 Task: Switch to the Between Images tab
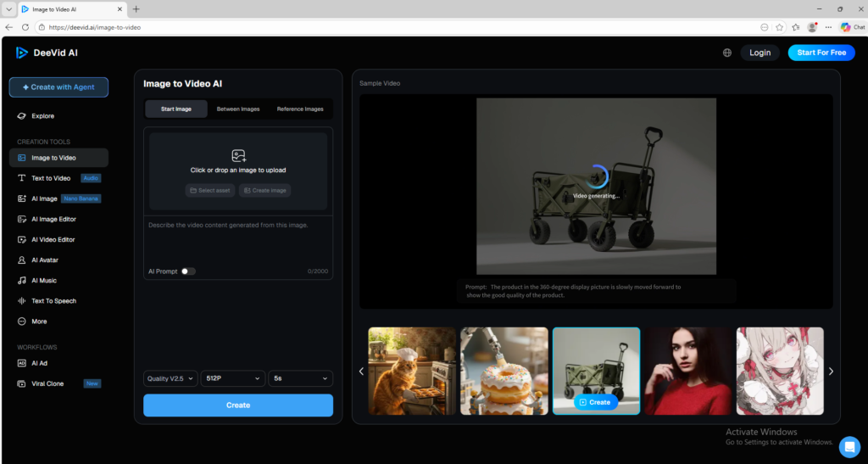[x=238, y=109]
